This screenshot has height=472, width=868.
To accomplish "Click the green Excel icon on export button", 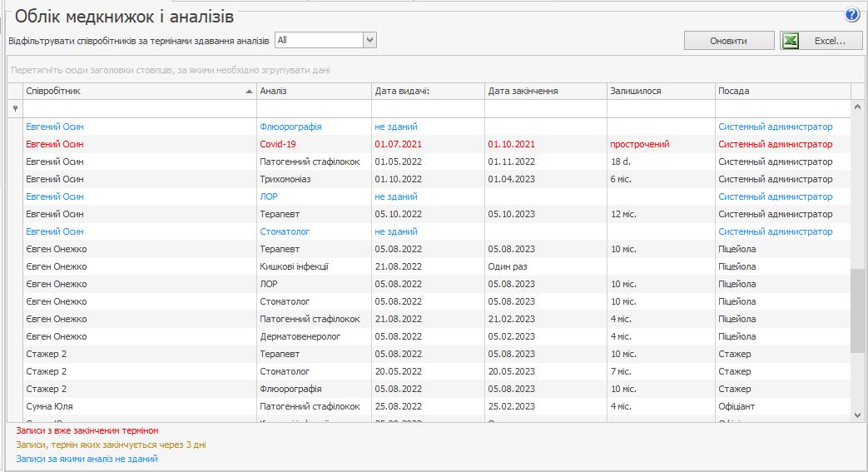I will click(x=791, y=41).
